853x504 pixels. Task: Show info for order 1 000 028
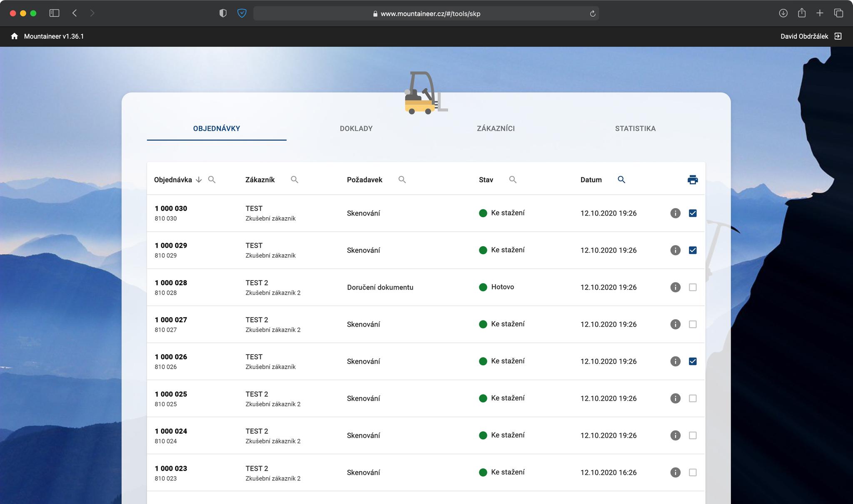(x=675, y=287)
